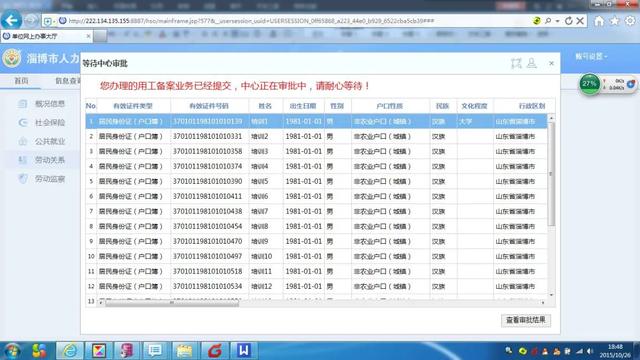Image resolution: width=640 pixels, height=360 pixels.
Task: Click the browser back arrow button
Action: (11, 20)
